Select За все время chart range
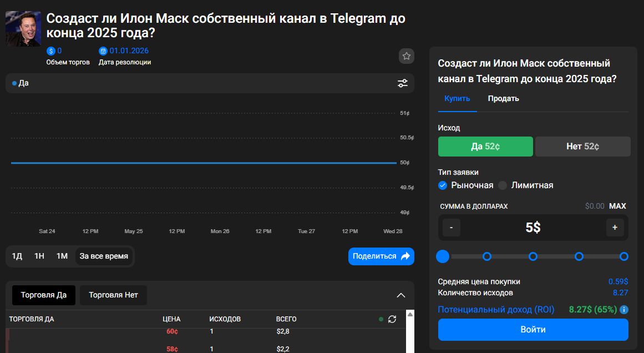 (x=104, y=256)
